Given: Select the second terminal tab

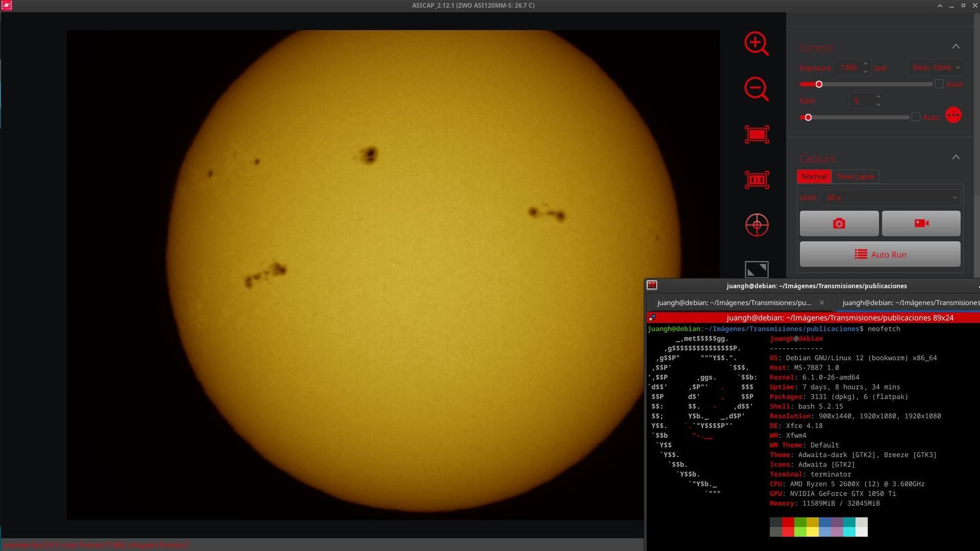Looking at the screenshot, I should [x=909, y=303].
